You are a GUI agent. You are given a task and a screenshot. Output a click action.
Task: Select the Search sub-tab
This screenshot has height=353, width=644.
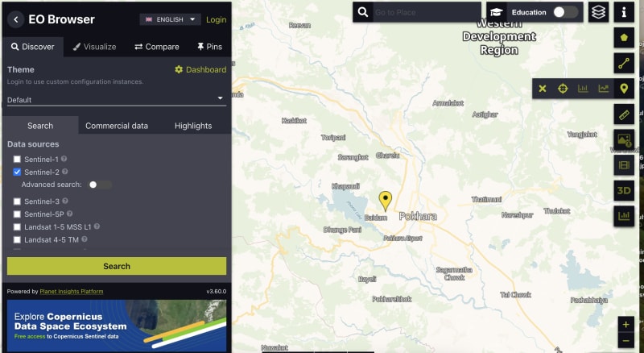pos(40,126)
